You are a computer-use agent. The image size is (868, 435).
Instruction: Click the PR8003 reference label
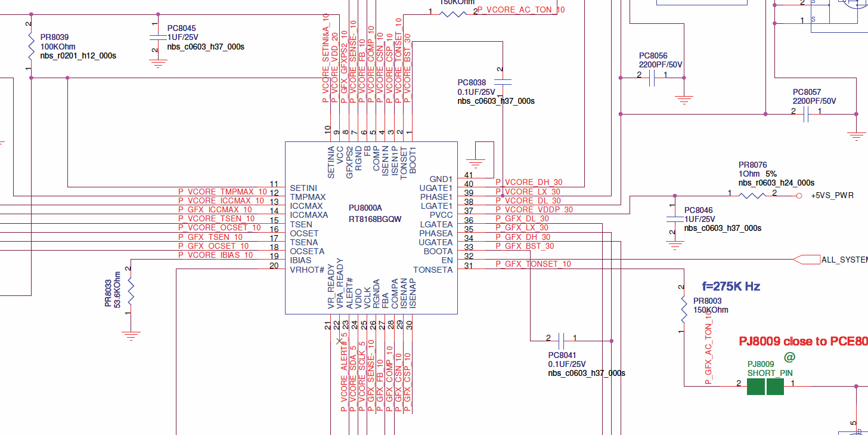(708, 301)
